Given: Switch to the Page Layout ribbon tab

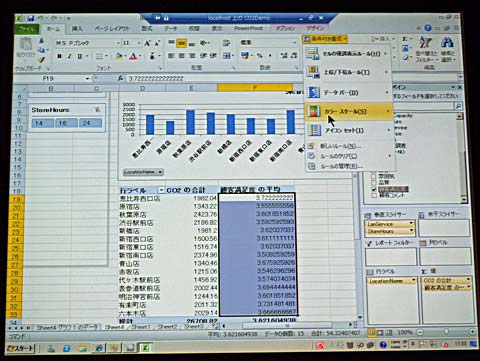Looking at the screenshot, I should (112, 29).
